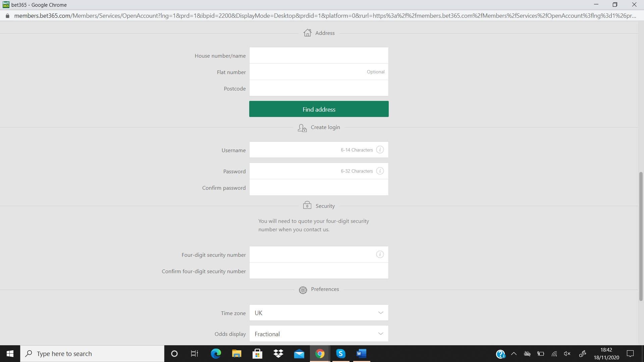
Task: Open the Time zone dropdown
Action: [319, 313]
